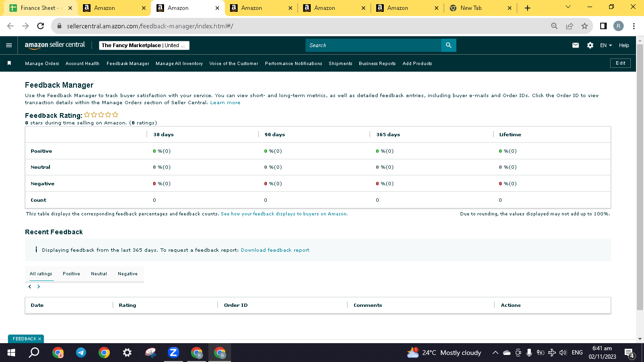Image resolution: width=644 pixels, height=362 pixels.
Task: Open Telegram from the taskbar
Action: [81, 353]
